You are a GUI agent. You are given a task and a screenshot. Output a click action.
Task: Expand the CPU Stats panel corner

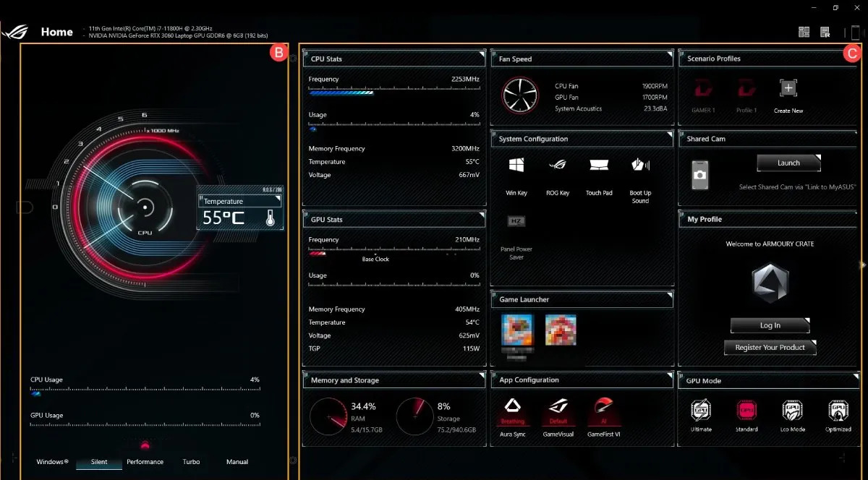(481, 54)
